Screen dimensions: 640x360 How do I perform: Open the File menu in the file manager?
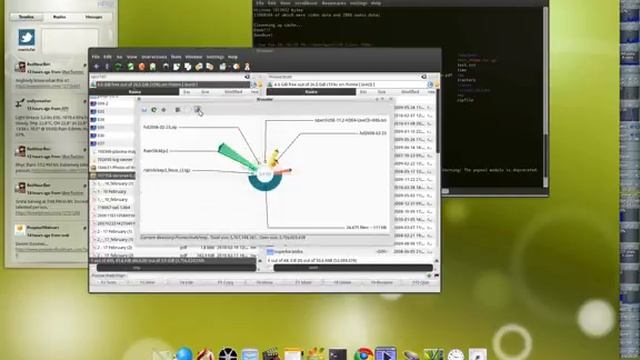pyautogui.click(x=95, y=57)
